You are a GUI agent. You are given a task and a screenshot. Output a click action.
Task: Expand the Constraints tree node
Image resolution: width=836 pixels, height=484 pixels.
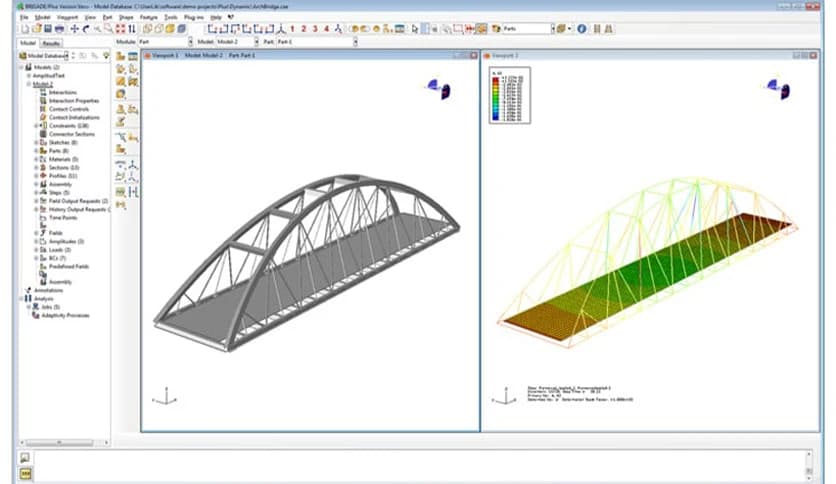36,126
